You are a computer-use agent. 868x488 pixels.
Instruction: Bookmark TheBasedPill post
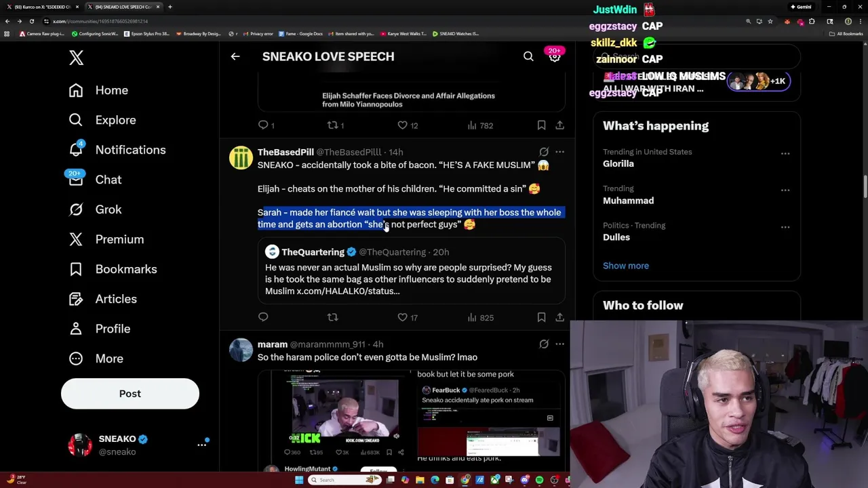point(541,317)
